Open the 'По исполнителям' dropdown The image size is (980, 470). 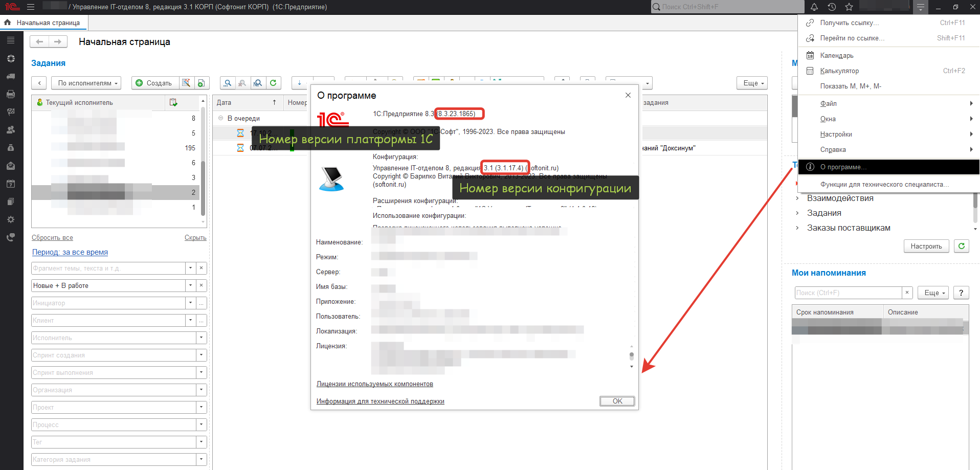[x=86, y=83]
